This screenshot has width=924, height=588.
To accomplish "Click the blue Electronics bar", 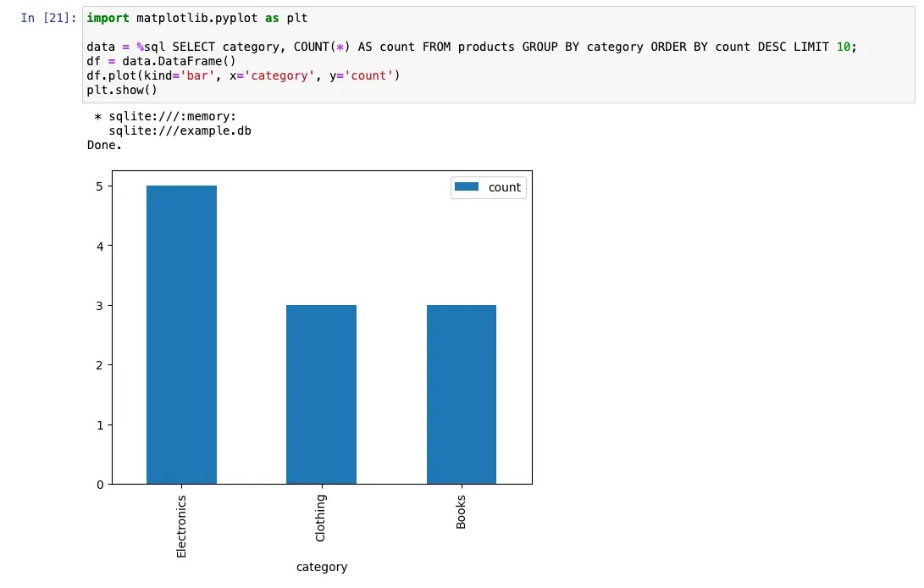I will coord(181,330).
